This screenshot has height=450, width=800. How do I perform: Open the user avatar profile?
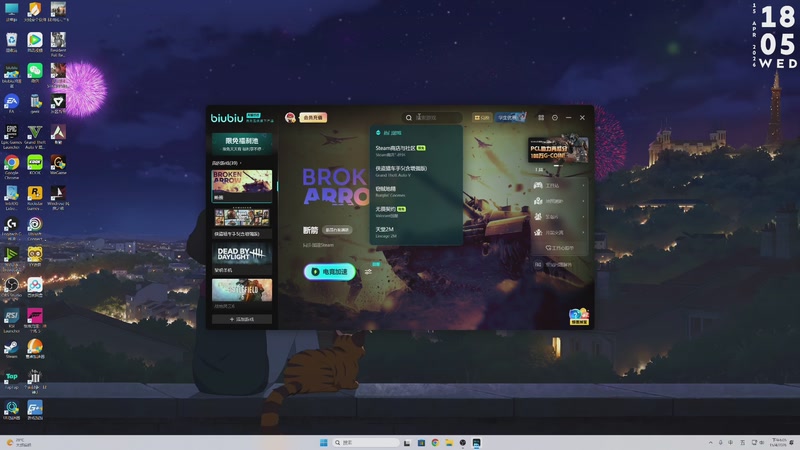[290, 117]
